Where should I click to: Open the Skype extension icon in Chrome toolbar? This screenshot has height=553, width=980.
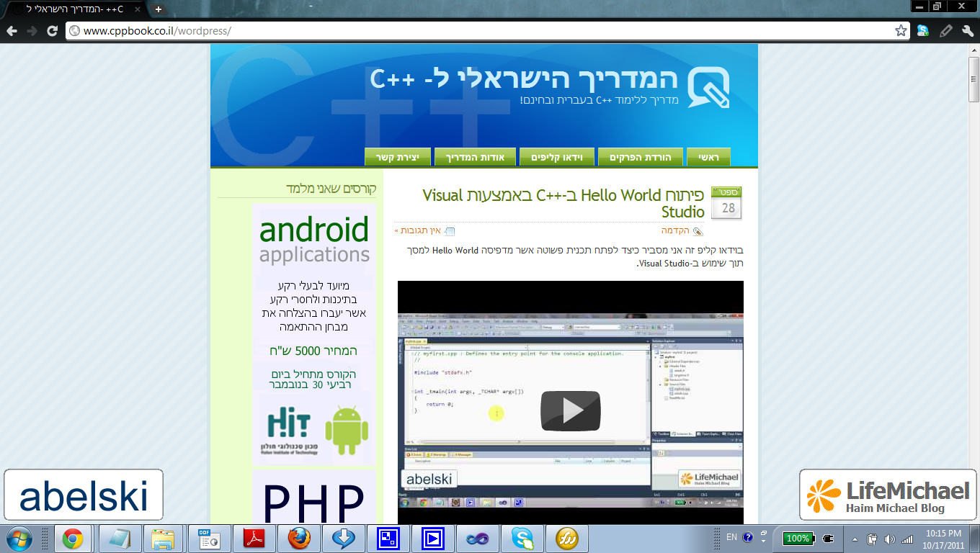point(923,31)
